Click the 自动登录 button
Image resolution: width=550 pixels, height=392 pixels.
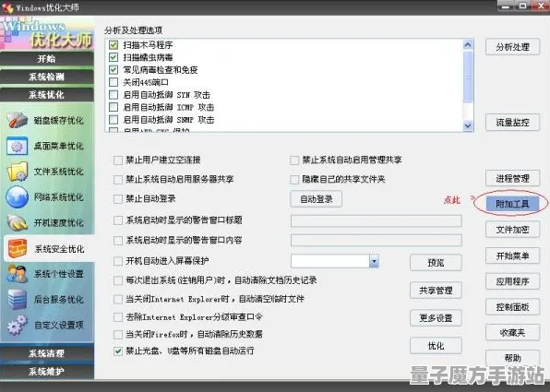(316, 199)
